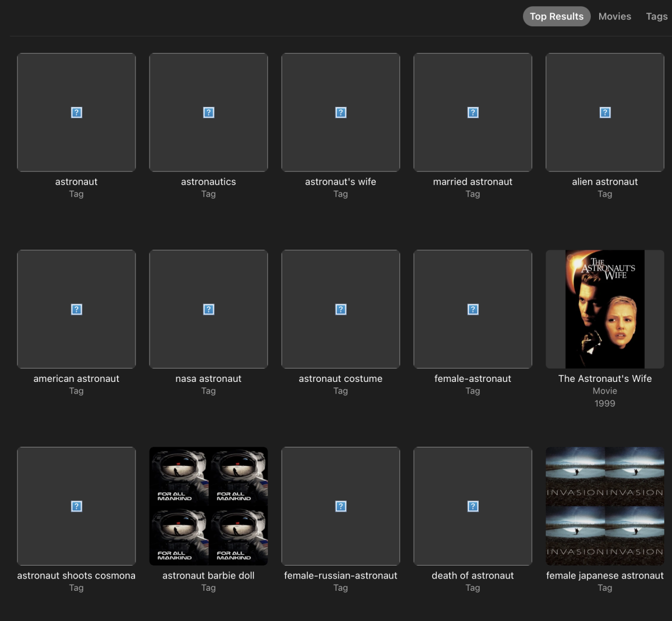Click the Invasion poster for female japanese astronaut
This screenshot has width=672, height=621.
pyautogui.click(x=605, y=506)
